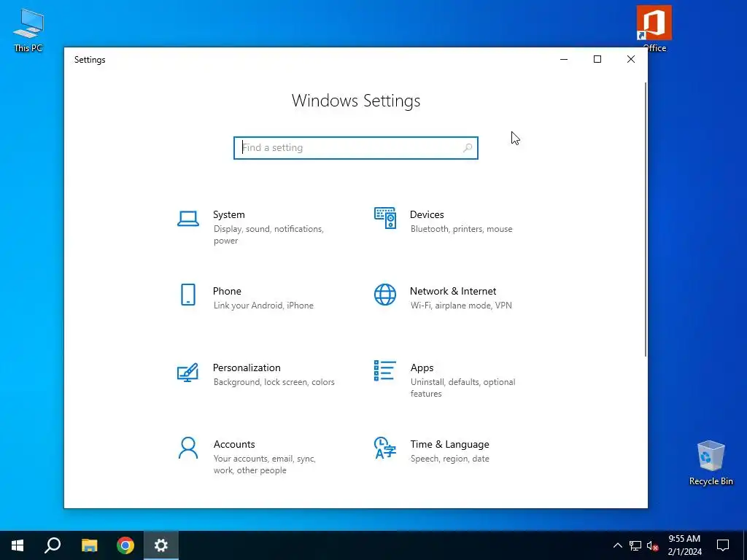Click the Time & Language title
The height and width of the screenshot is (560, 747).
point(449,444)
